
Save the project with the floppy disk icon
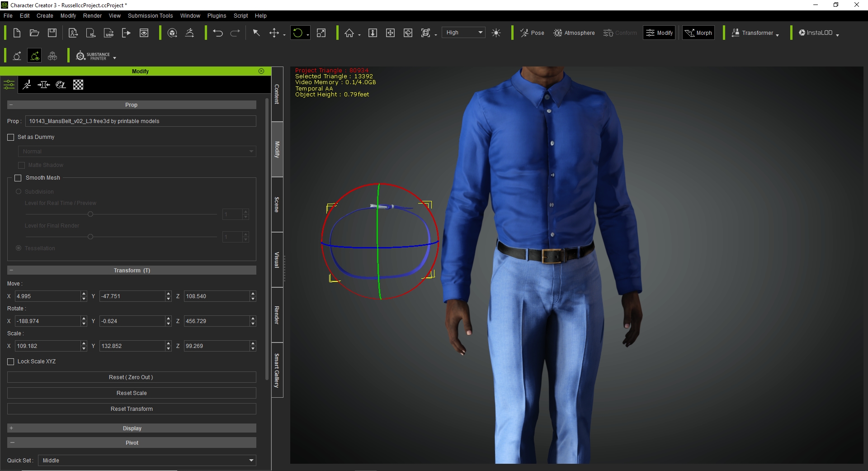pyautogui.click(x=52, y=33)
